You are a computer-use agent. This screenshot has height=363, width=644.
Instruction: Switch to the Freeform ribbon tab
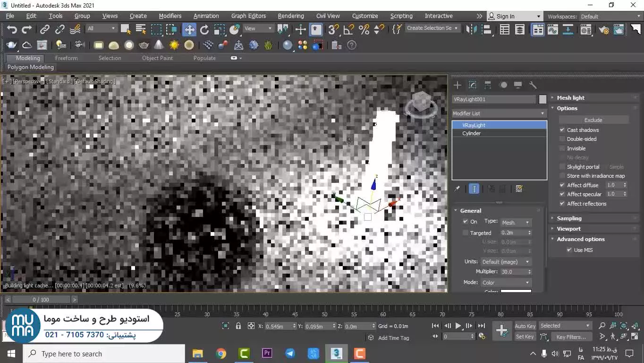point(66,58)
